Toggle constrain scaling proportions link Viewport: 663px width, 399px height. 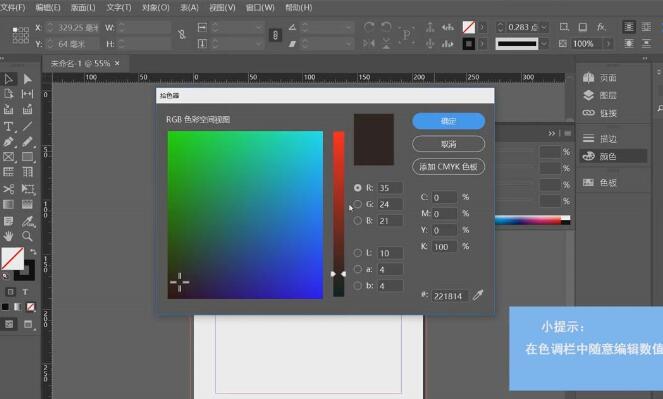tap(275, 35)
